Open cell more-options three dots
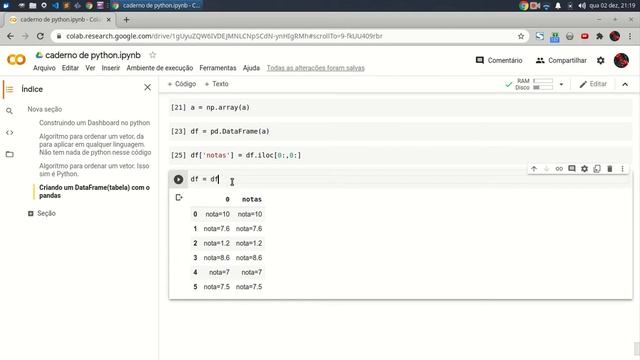The width and height of the screenshot is (640, 360). pos(622,169)
